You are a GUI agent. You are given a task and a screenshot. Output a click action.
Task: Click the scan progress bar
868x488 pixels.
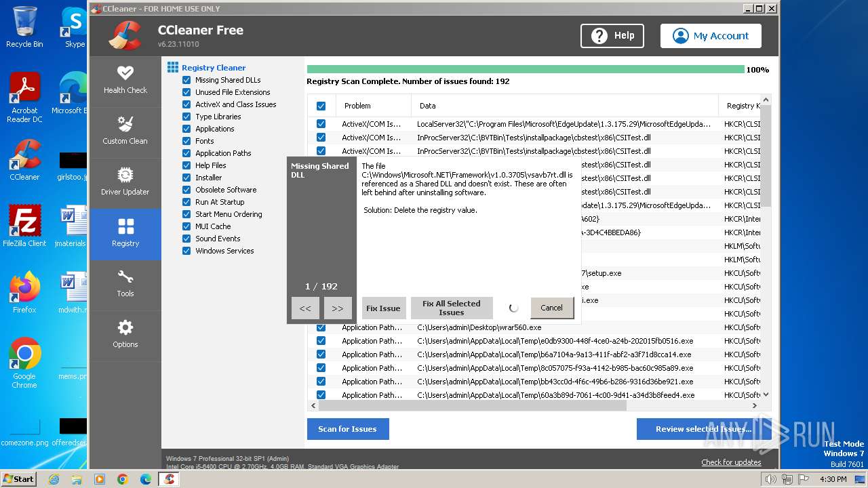526,69
